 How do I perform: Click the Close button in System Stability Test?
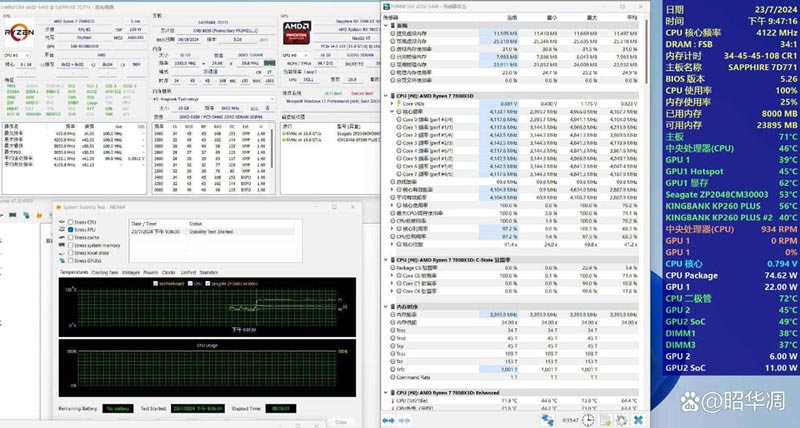point(342,422)
